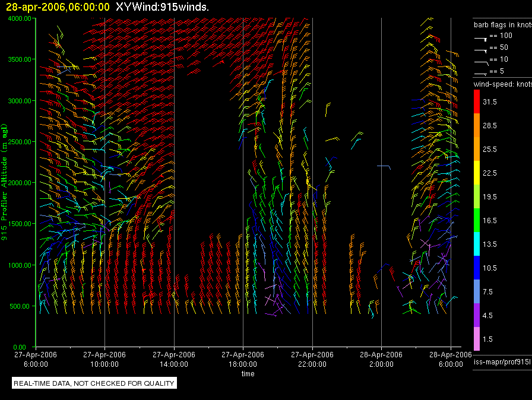Select the red 31.5 knots color swatch
The width and height of the screenshot is (532, 400).
coord(477,101)
